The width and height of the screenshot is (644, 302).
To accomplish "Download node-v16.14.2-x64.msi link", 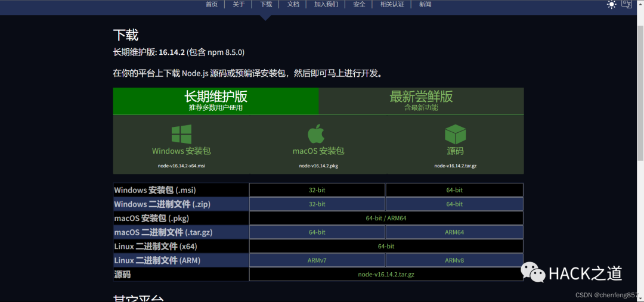I will 181,166.
